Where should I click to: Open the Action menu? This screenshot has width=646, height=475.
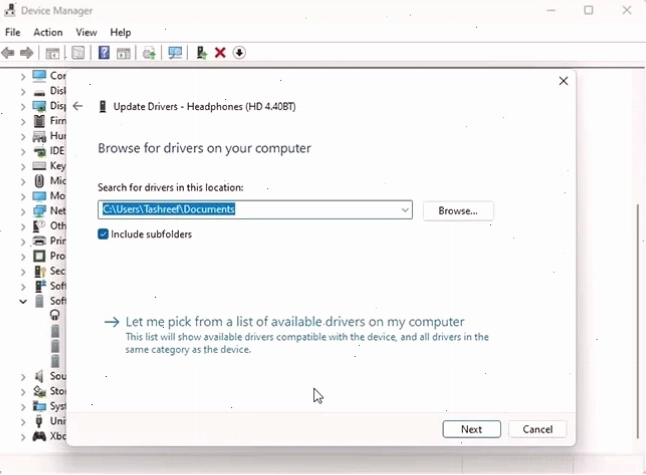point(48,32)
